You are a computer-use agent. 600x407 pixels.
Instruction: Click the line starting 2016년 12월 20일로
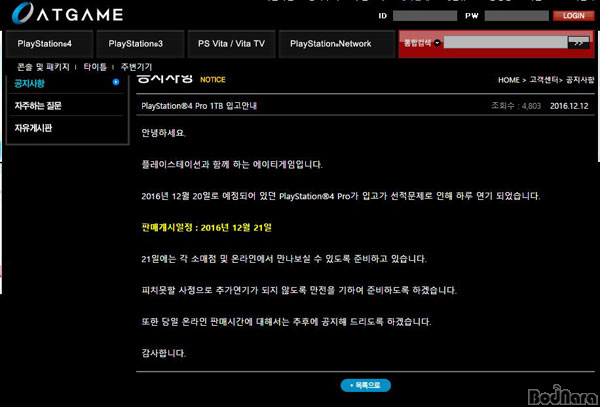[x=341, y=197]
